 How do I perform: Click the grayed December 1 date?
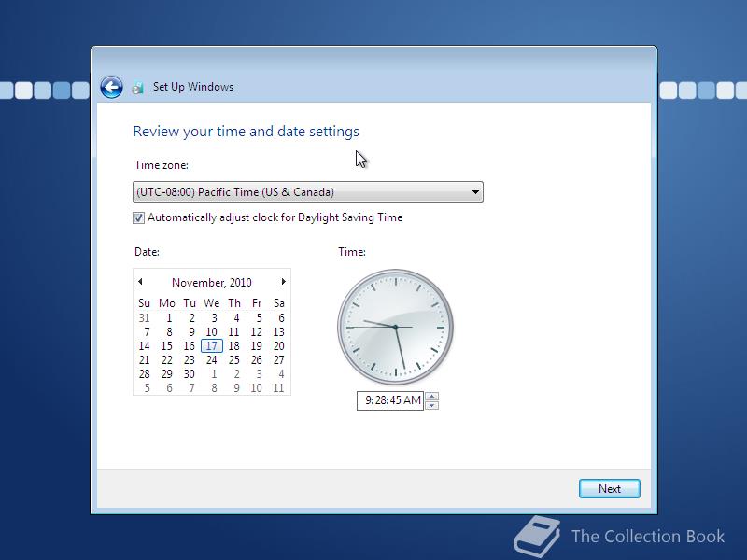[212, 373]
